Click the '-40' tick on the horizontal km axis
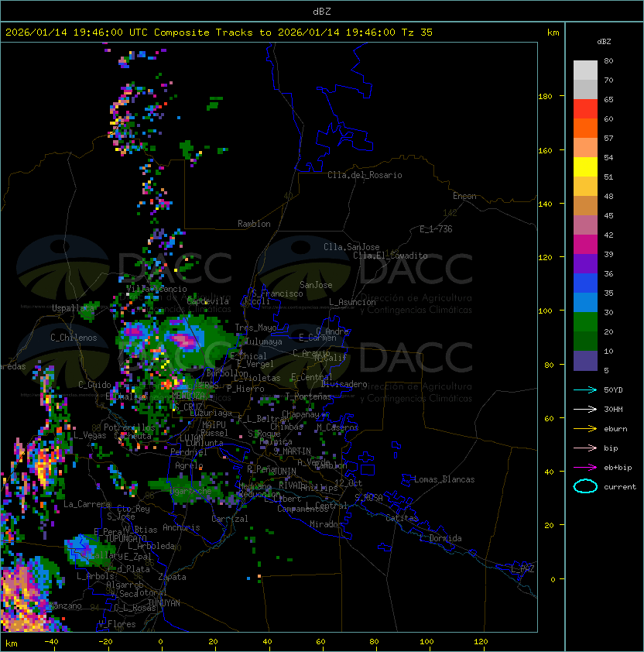The width and height of the screenshot is (644, 652). pyautogui.click(x=51, y=642)
